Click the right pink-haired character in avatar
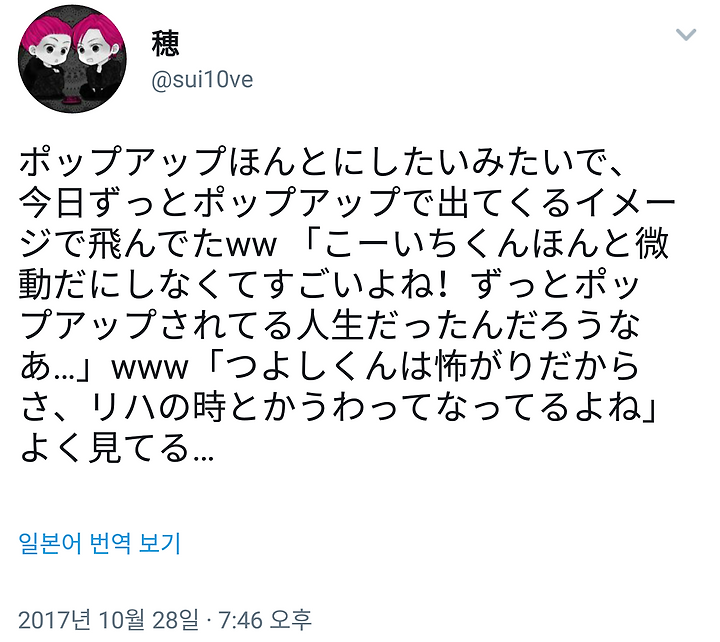The image size is (720, 642). tap(97, 57)
